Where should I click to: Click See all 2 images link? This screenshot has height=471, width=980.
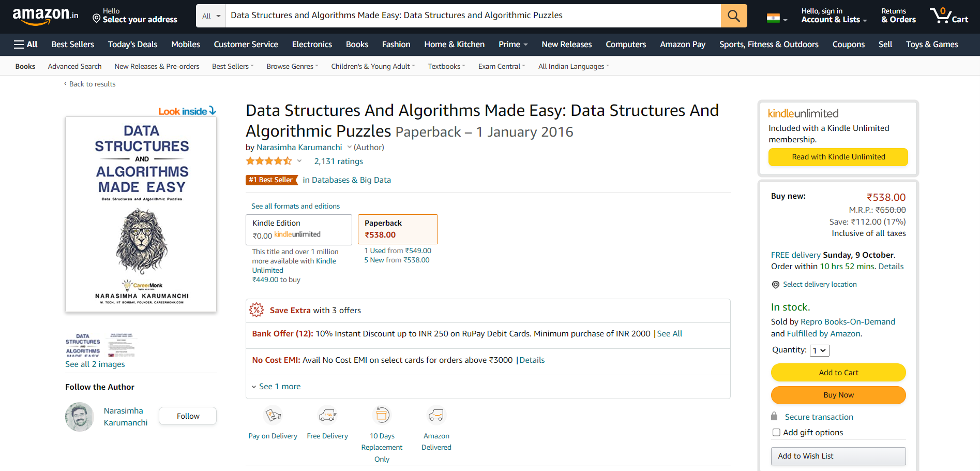[x=95, y=364]
